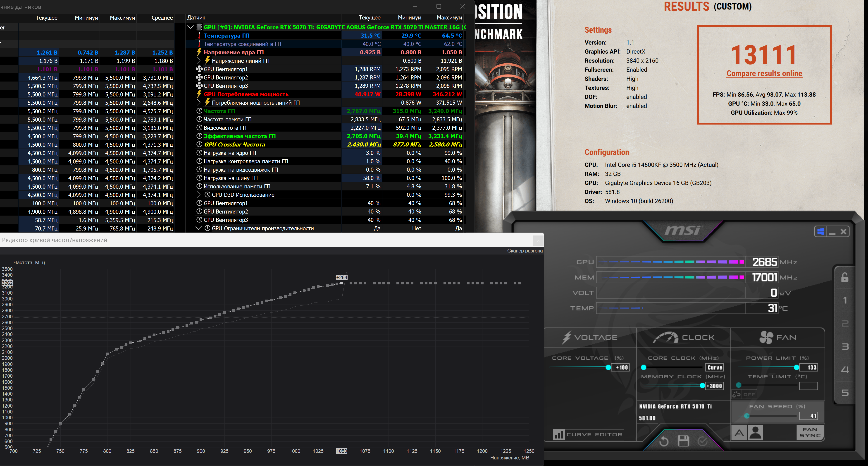The height and width of the screenshot is (466, 868).
Task: Click the Максимум column header in sensor panel
Action: [449, 17]
